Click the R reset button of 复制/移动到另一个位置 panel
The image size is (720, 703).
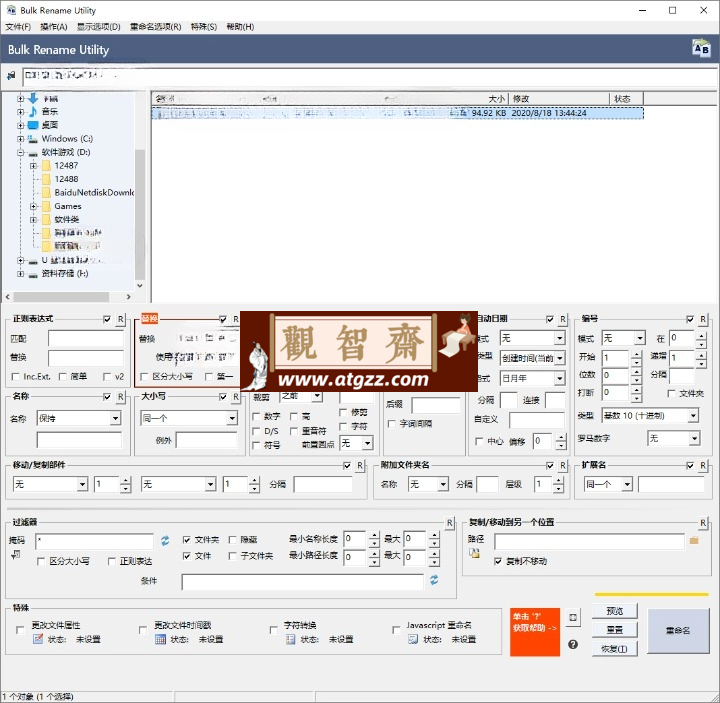(x=703, y=523)
